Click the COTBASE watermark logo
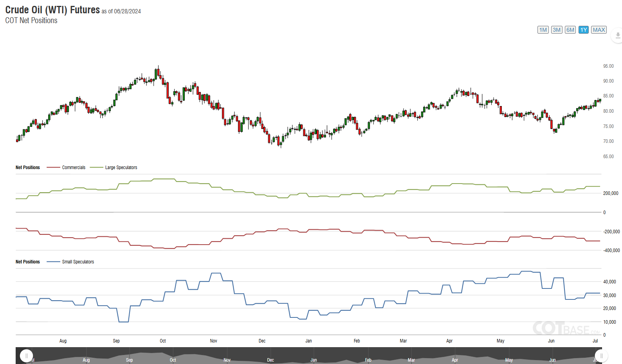The image size is (622, 364). (566, 328)
